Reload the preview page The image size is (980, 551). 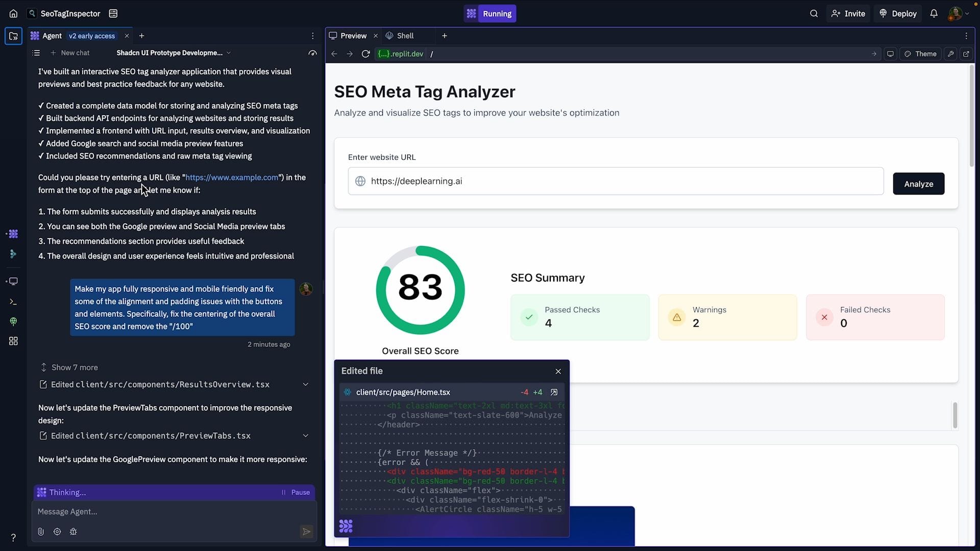(365, 54)
